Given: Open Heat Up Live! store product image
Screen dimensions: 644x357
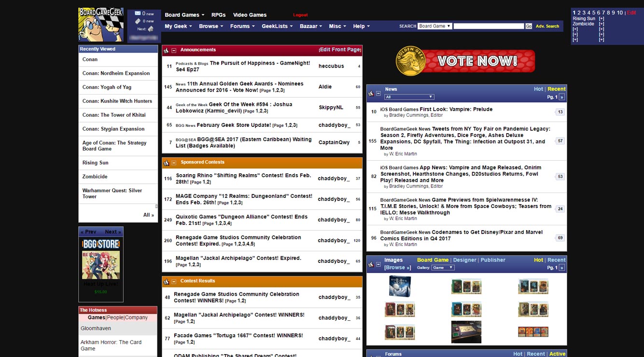Looking at the screenshot, I should pyautogui.click(x=101, y=265).
